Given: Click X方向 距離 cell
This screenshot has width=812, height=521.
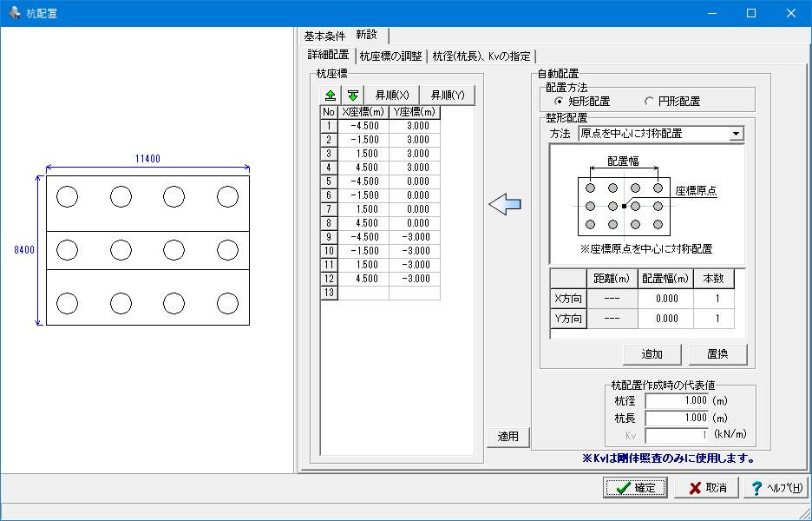Looking at the screenshot, I should click(x=612, y=299).
